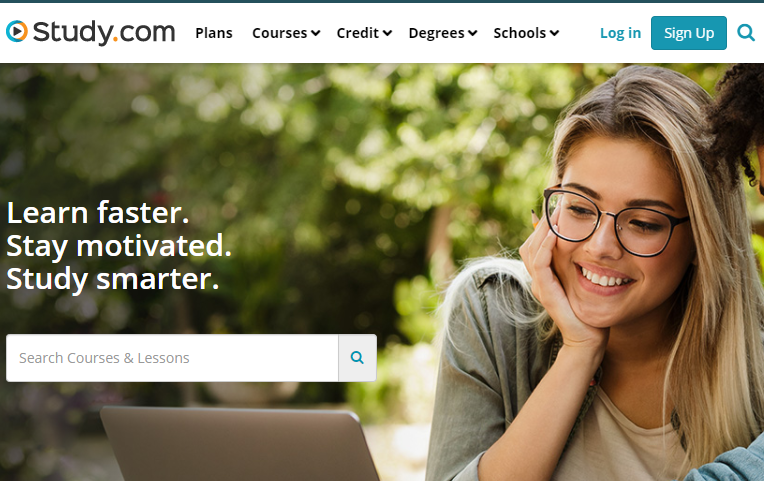Click the laptop in hero image

239,443
